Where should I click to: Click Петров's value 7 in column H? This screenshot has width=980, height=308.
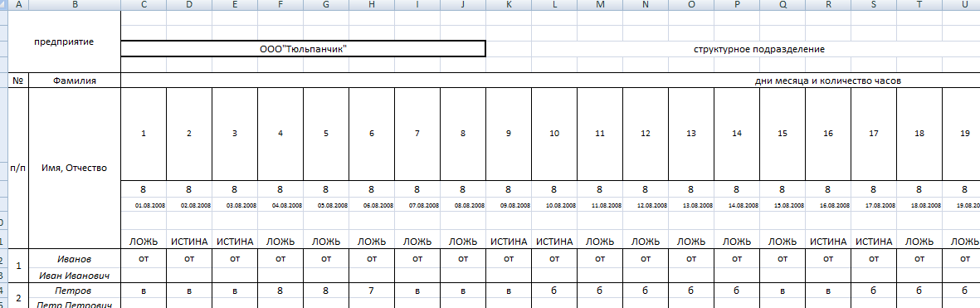click(x=371, y=291)
